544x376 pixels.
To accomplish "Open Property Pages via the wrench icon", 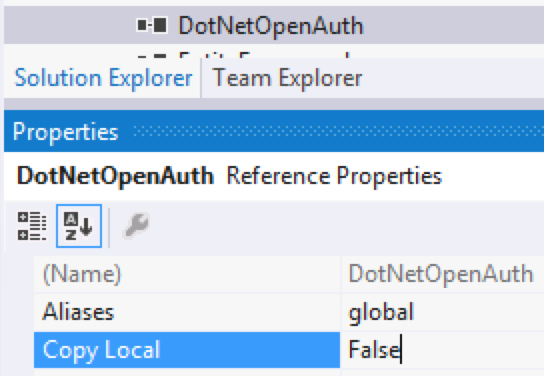I will [x=136, y=225].
